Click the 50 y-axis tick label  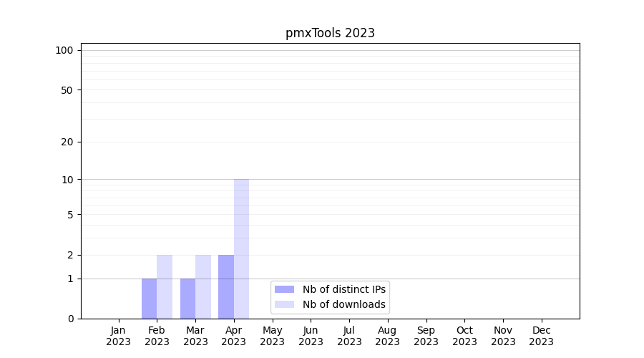click(67, 90)
